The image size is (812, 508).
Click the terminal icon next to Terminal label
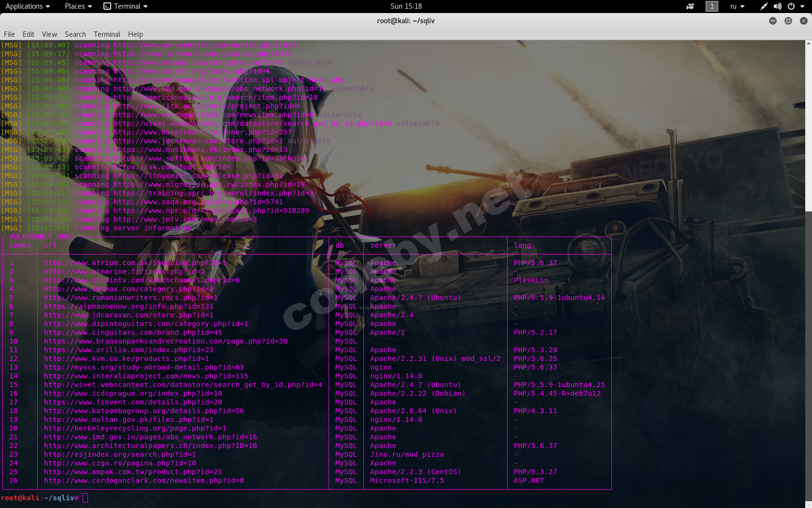107,6
